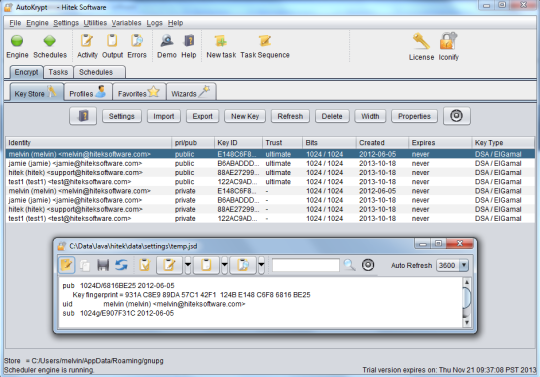Image resolution: width=540 pixels, height=377 pixels.
Task: Click the round target icon in temp.jsd window
Action: pos(368,265)
